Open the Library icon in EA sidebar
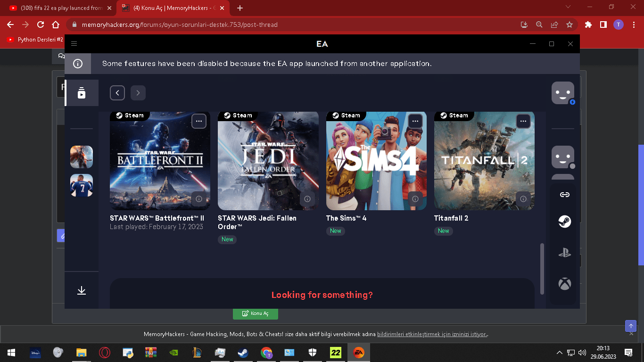 (82, 93)
